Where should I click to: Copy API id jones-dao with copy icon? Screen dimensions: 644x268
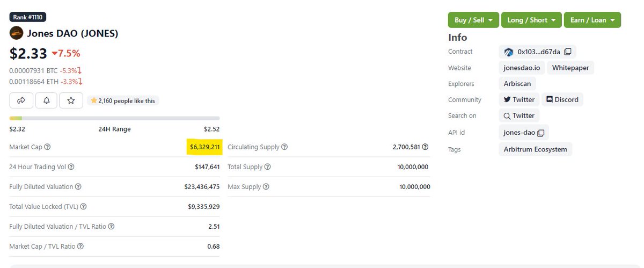coord(541,133)
